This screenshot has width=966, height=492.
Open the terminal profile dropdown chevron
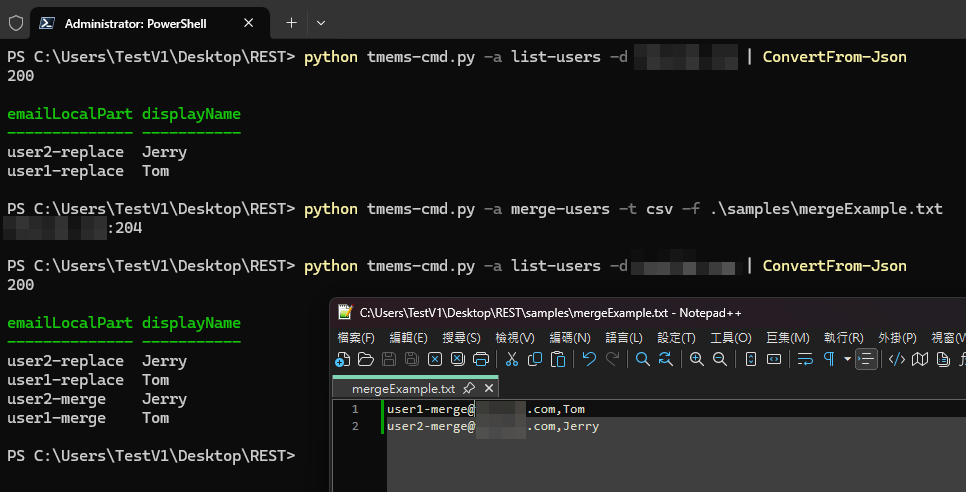click(x=321, y=22)
